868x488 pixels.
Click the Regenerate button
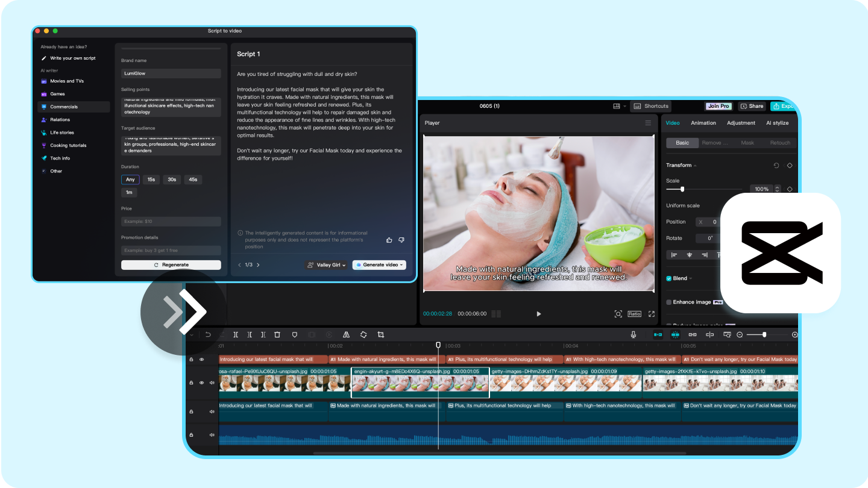[x=171, y=265]
